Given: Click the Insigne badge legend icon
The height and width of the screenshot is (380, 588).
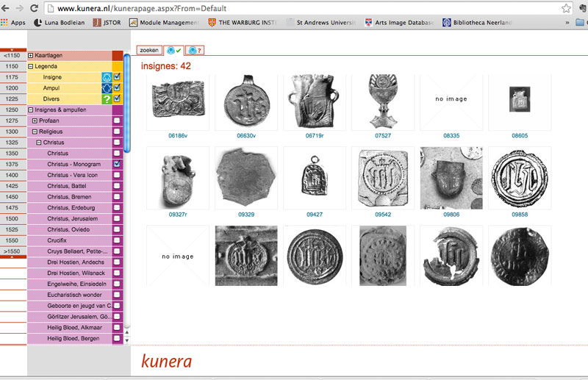Looking at the screenshot, I should (106, 77).
